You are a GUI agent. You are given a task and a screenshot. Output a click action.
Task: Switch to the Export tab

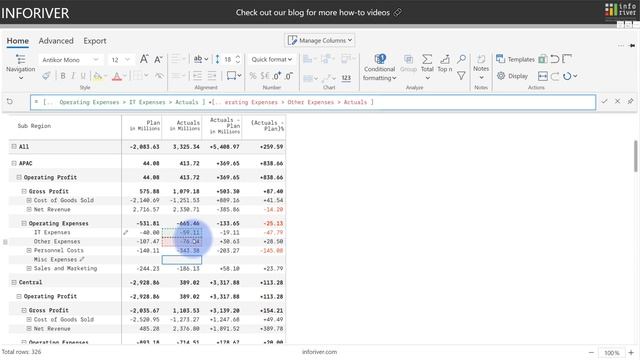click(x=95, y=41)
